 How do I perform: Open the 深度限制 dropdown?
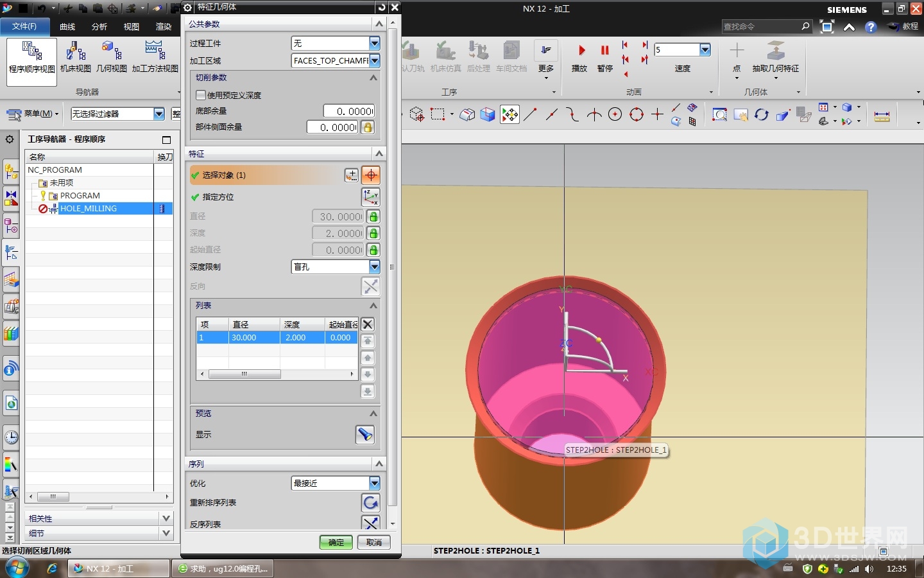(x=375, y=267)
